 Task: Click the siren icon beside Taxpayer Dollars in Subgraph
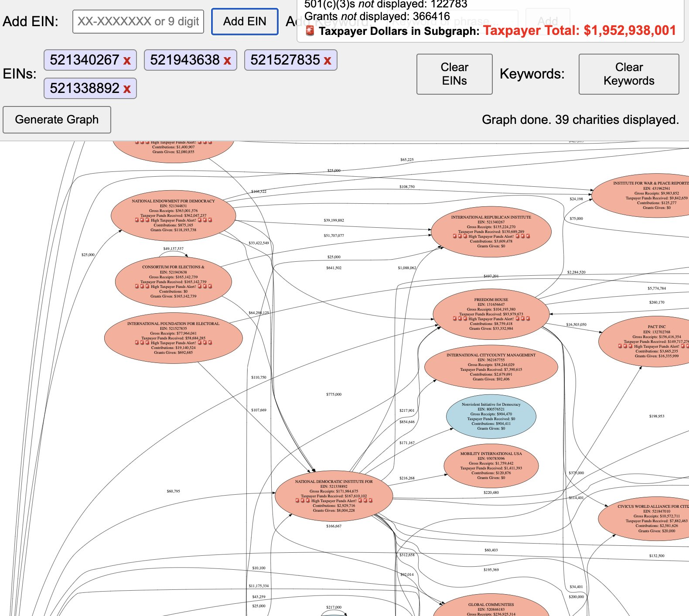coord(310,31)
